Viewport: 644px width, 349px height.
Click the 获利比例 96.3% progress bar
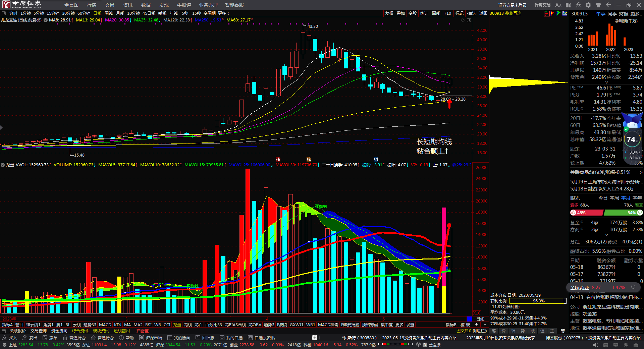coord(539,301)
